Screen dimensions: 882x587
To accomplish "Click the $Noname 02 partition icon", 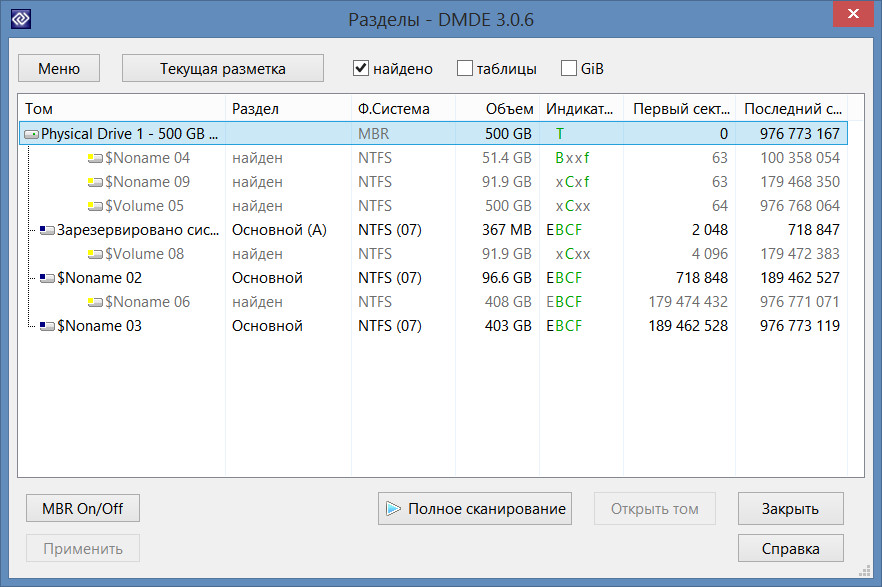I will pos(47,278).
